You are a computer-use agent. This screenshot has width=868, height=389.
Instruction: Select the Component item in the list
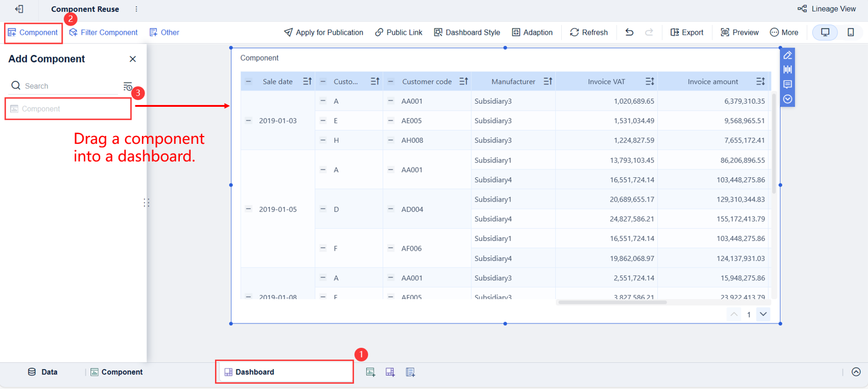(68, 109)
